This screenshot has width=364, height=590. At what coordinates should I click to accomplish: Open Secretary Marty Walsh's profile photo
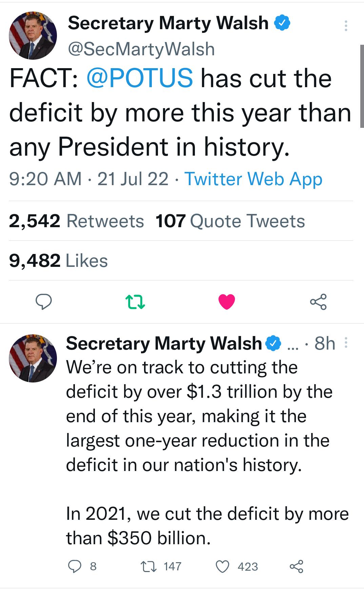(32, 35)
